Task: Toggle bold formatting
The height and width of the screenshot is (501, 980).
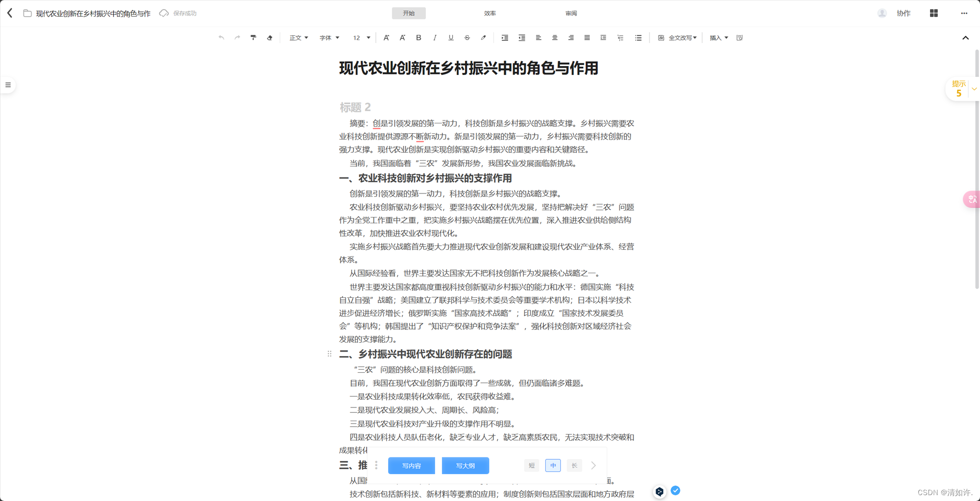Action: coord(418,38)
